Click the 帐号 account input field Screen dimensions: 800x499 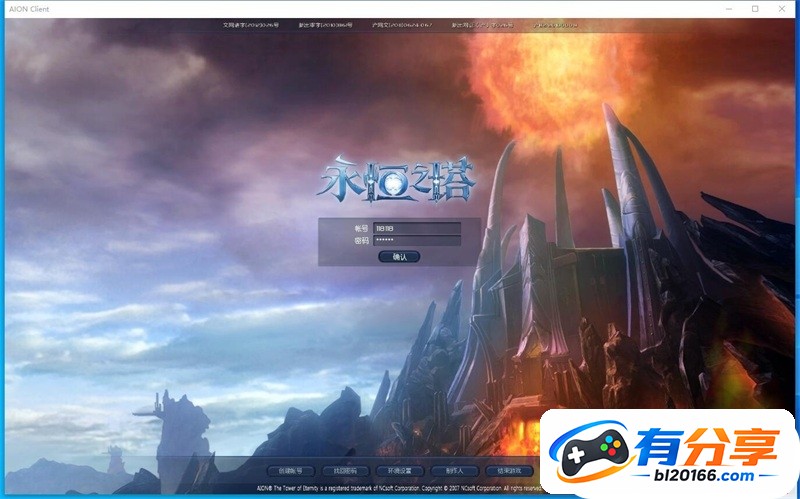pyautogui.click(x=416, y=228)
